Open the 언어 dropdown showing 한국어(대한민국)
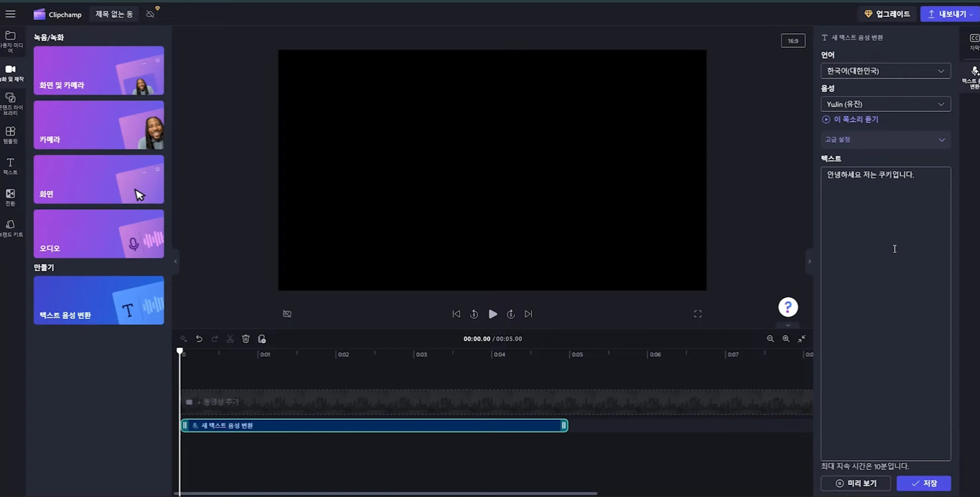This screenshot has height=497, width=980. 886,71
